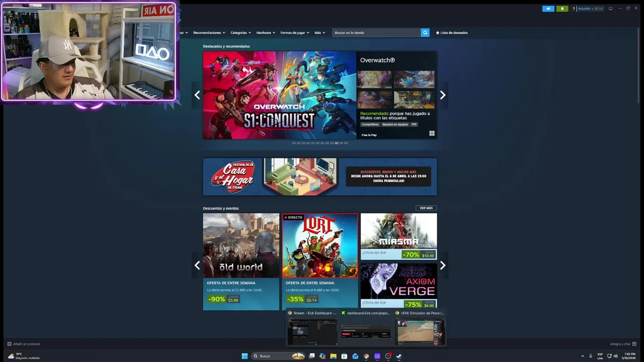Open the LORT live offer card
This screenshot has width=644, height=362.
(x=320, y=261)
